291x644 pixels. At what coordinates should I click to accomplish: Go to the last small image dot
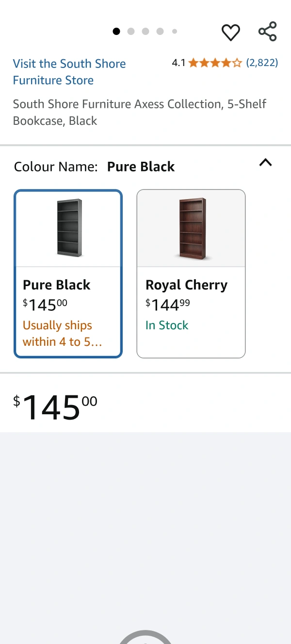[x=175, y=32]
